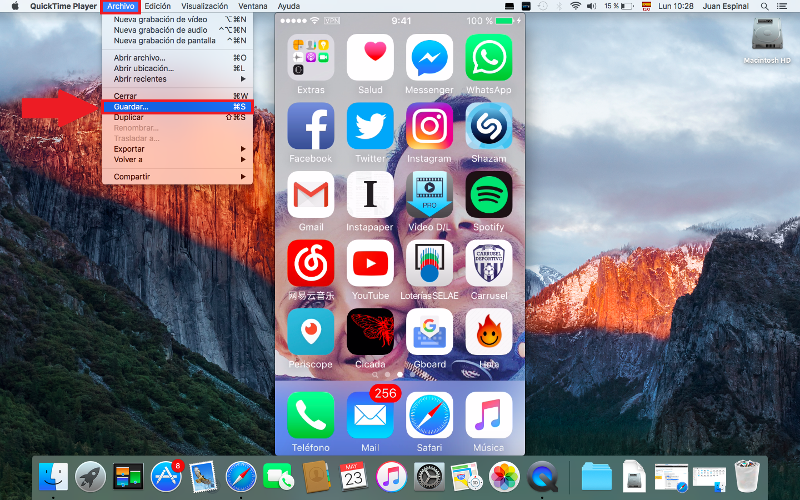The height and width of the screenshot is (500, 800).
Task: Open Photos app in the dock
Action: [x=504, y=477]
